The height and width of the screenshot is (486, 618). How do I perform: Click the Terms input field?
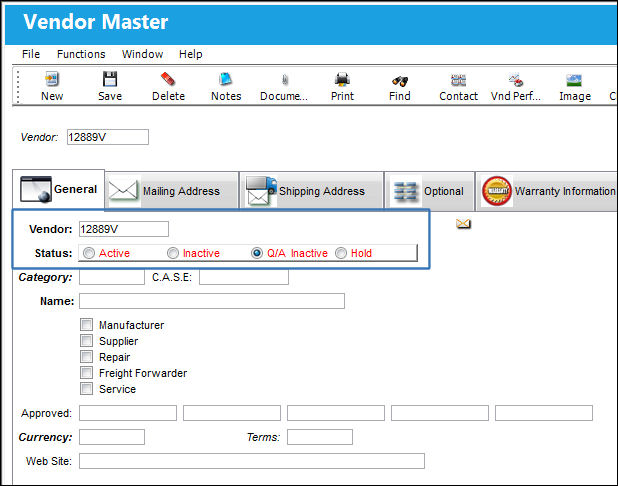(x=320, y=437)
